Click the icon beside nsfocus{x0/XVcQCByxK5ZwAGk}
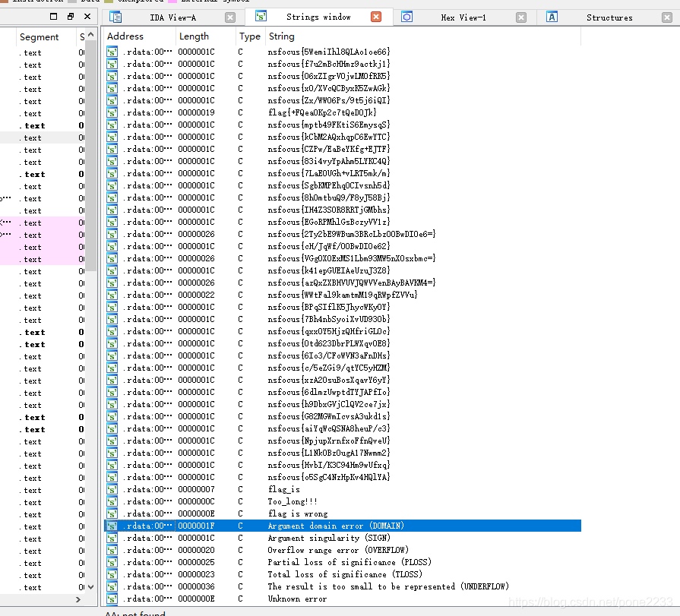 (112, 88)
